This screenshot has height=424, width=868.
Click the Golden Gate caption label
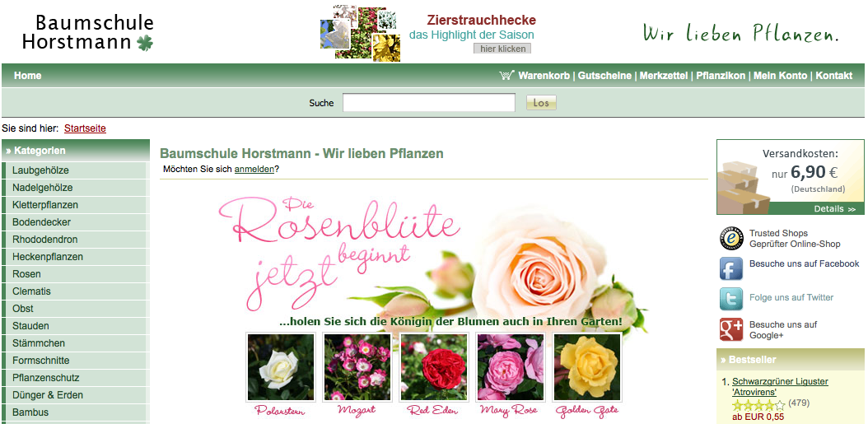click(587, 411)
